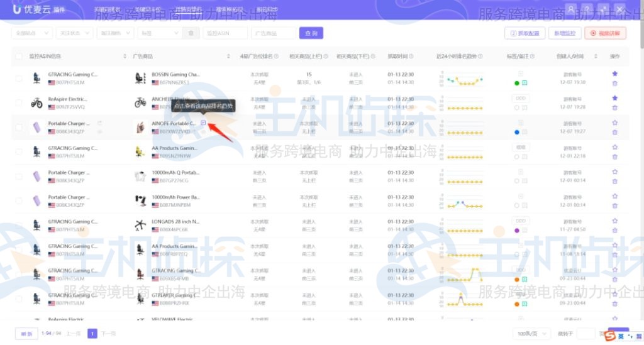Open the 关注状态 dropdown
The height and width of the screenshot is (345, 644).
74,33
